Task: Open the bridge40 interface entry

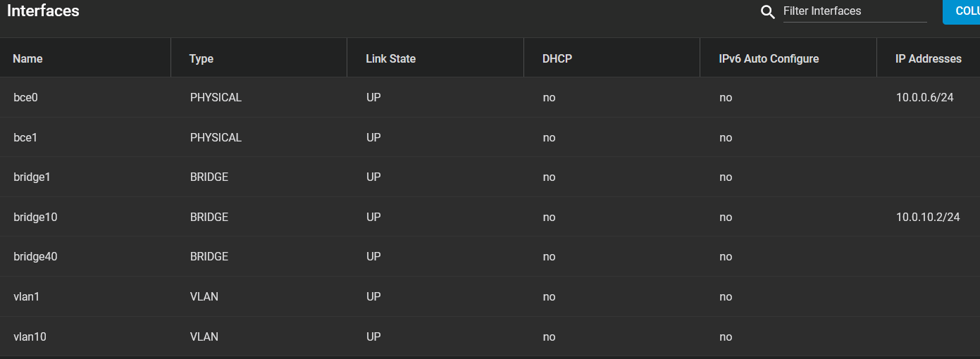Action: click(490, 256)
